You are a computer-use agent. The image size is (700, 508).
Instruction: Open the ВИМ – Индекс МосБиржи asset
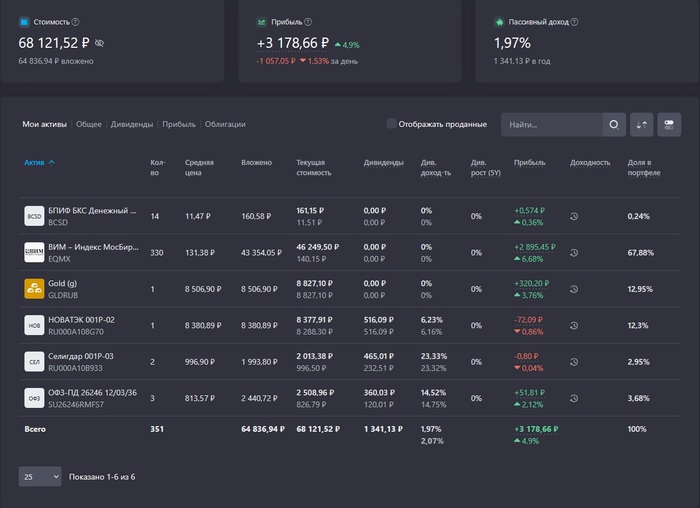click(x=94, y=247)
